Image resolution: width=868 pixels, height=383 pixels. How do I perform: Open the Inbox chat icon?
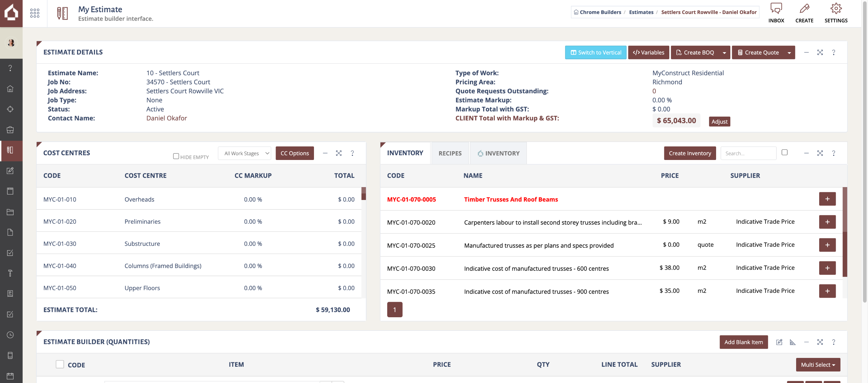tap(776, 8)
